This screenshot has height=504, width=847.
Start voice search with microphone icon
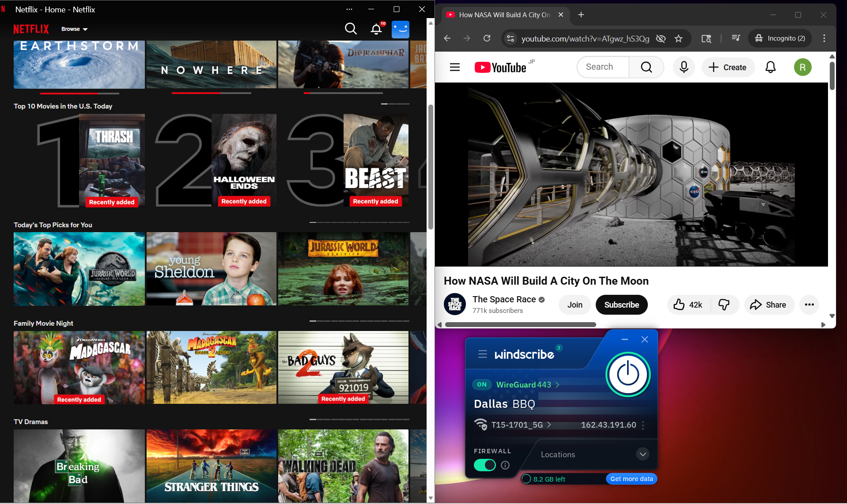684,67
